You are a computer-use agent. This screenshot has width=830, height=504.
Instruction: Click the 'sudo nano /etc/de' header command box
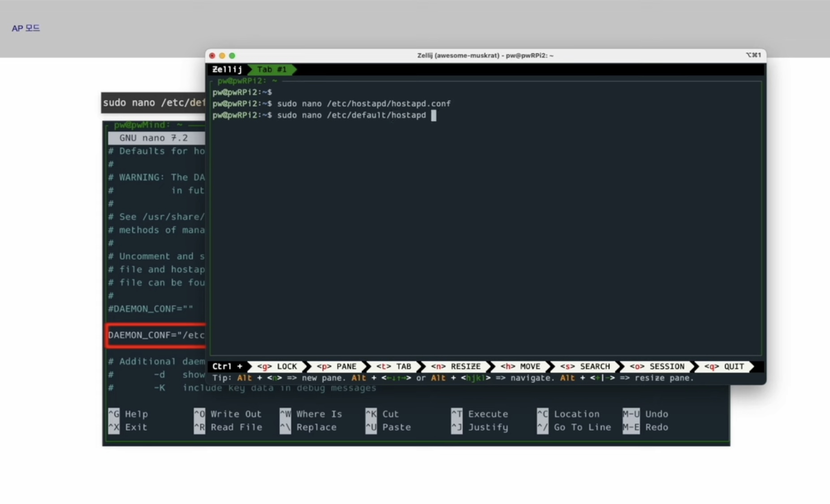pyautogui.click(x=153, y=103)
